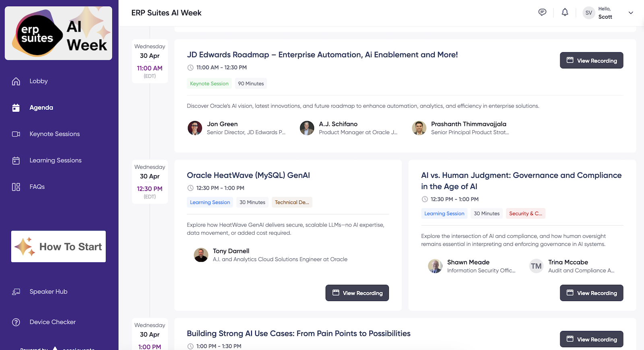Click the Security & C... tag
The width and height of the screenshot is (644, 350).
(526, 214)
